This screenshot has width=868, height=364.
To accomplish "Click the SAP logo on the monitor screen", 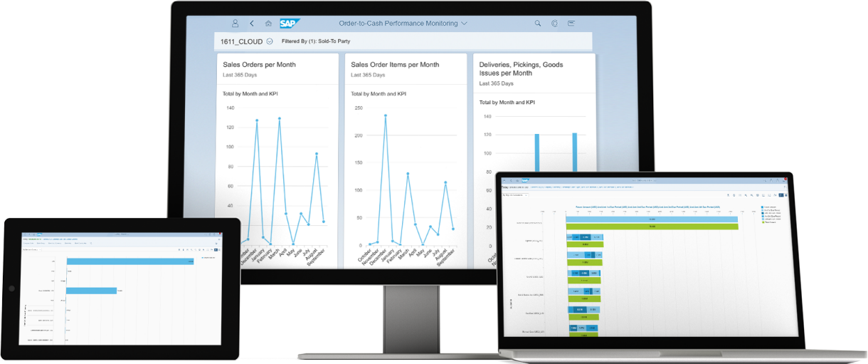I will pos(290,24).
